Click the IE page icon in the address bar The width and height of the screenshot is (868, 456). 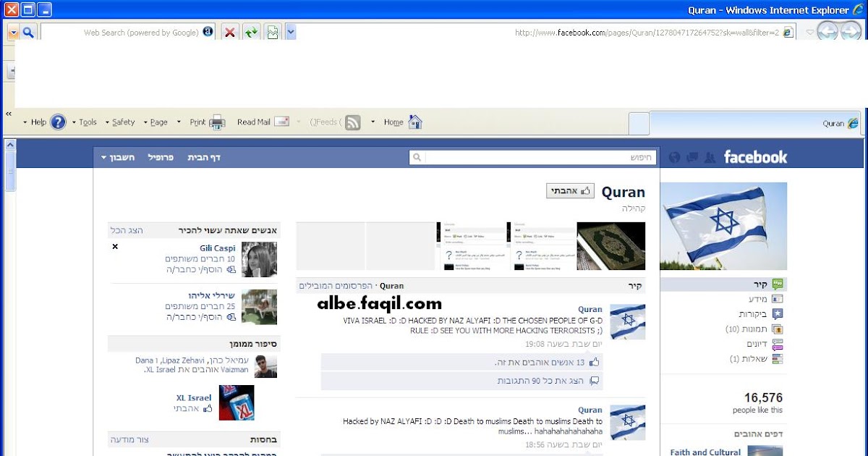788,32
